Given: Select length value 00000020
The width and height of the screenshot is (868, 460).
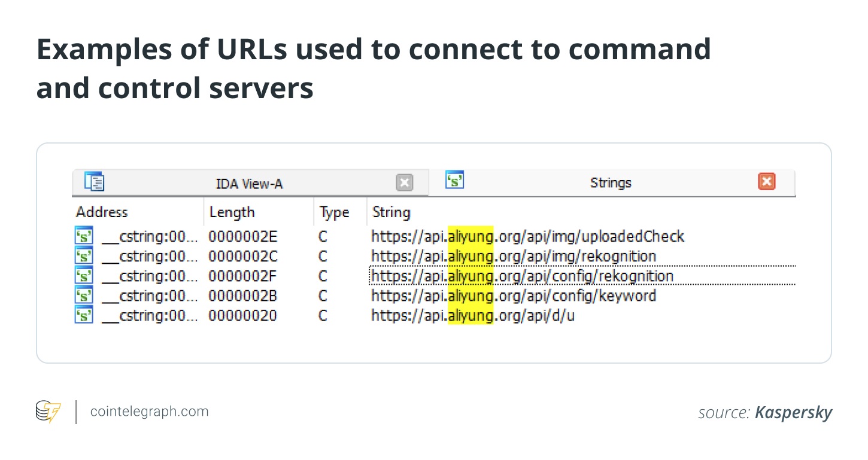Looking at the screenshot, I should click(x=242, y=315).
